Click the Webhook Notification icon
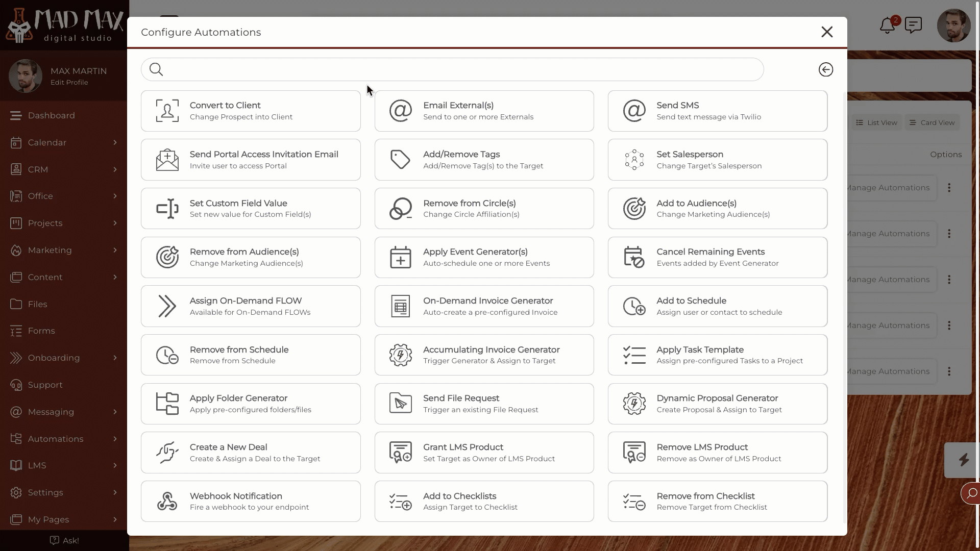The width and height of the screenshot is (980, 551). (166, 500)
